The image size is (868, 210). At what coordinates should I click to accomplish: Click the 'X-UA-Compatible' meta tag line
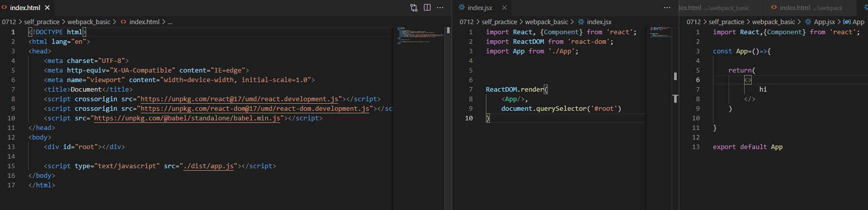[x=147, y=71]
